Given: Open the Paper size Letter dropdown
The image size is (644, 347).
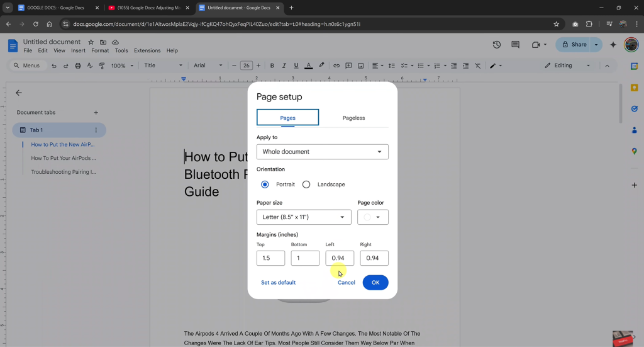Looking at the screenshot, I should click(304, 217).
